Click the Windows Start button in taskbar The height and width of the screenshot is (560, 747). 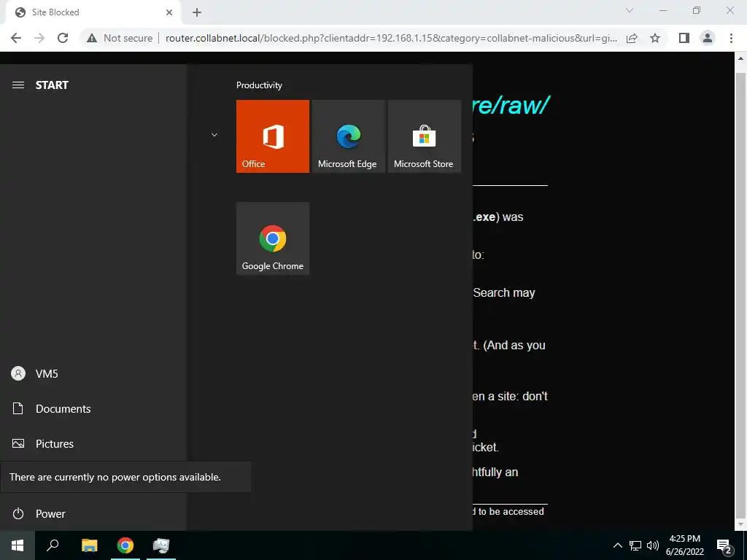[18, 545]
